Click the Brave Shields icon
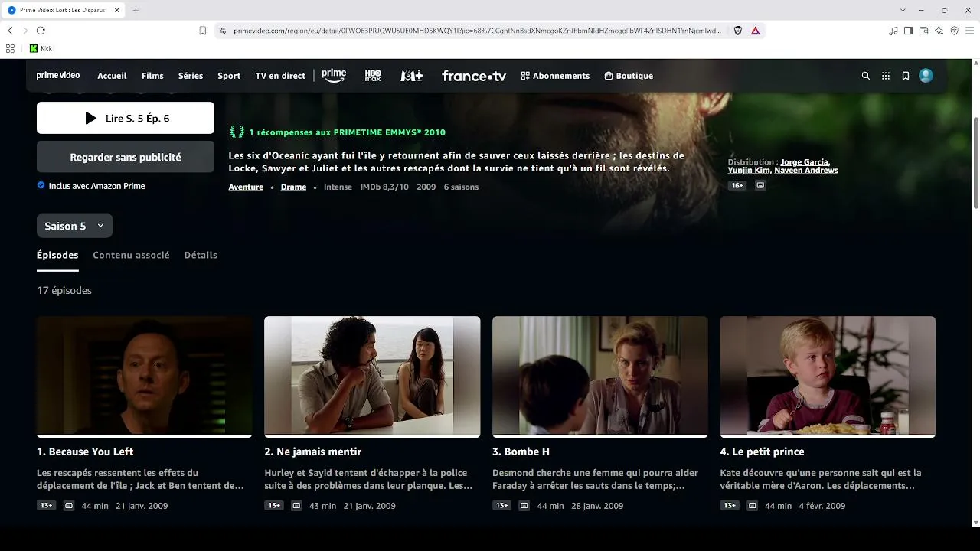 click(x=738, y=31)
